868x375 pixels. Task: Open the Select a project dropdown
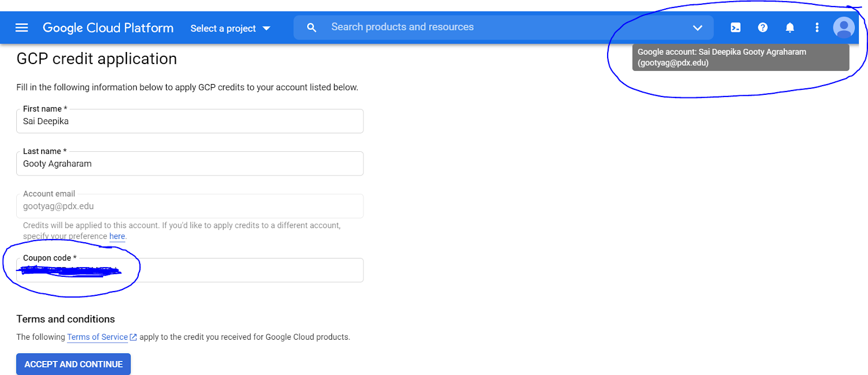[231, 28]
